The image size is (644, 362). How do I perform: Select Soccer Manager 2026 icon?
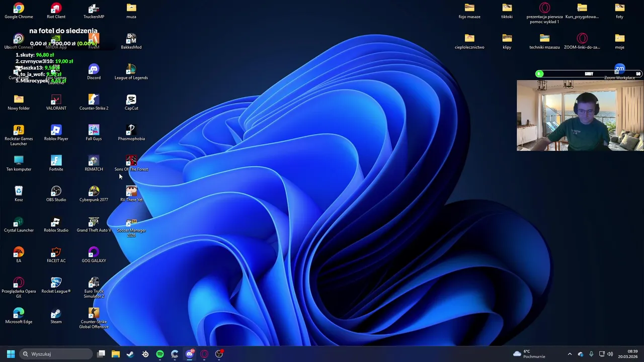pos(131,227)
